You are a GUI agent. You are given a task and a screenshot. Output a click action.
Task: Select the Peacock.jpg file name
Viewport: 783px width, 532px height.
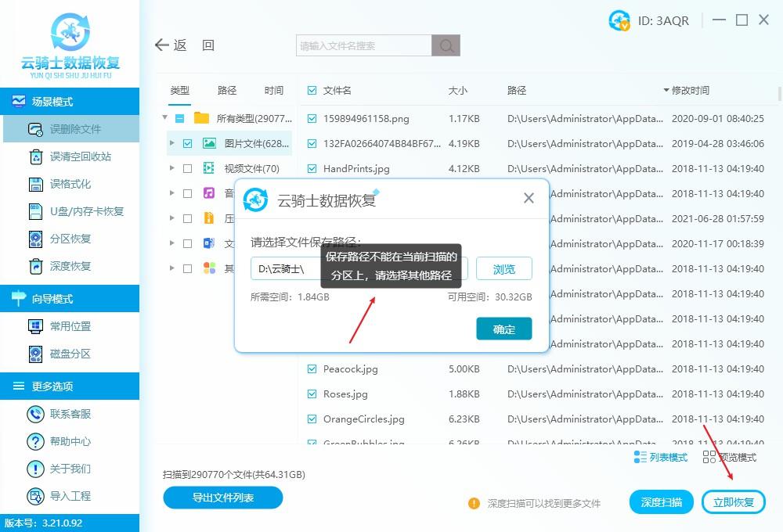(351, 368)
